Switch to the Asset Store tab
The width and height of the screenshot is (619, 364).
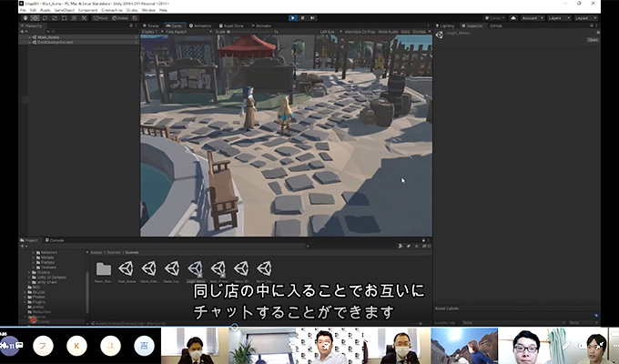232,26
